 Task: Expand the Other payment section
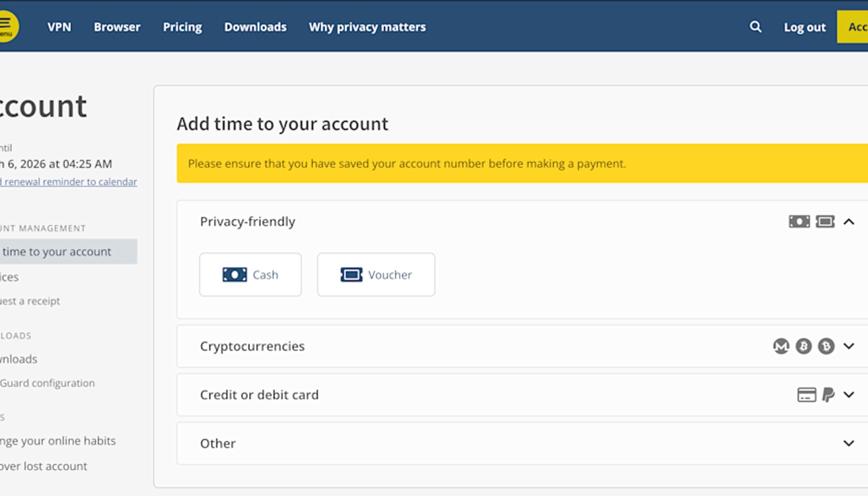point(849,443)
